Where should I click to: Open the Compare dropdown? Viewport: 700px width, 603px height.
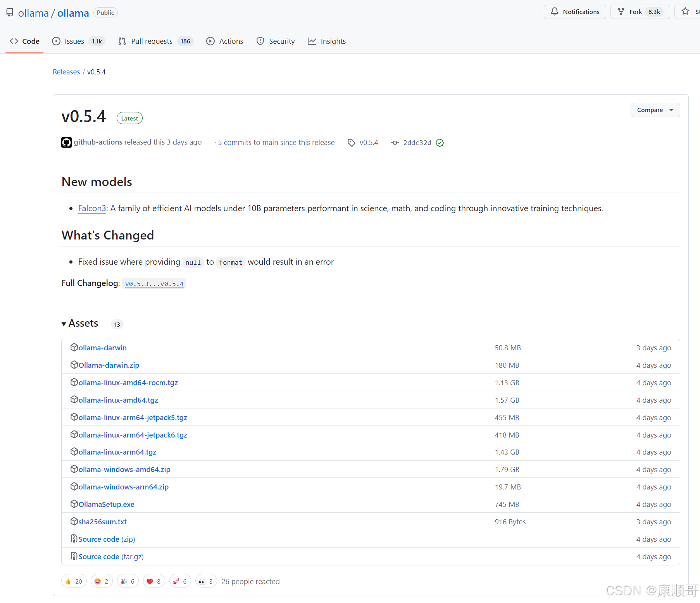(x=655, y=110)
